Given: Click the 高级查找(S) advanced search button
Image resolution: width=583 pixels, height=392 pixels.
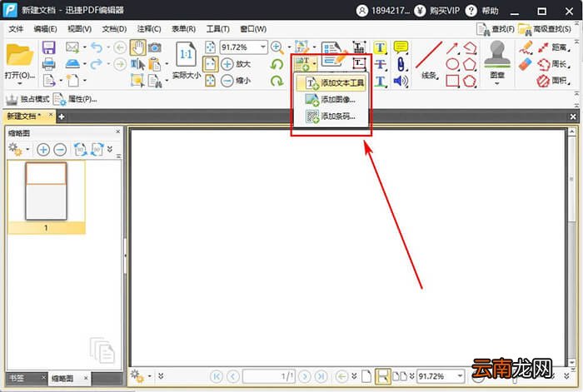Looking at the screenshot, I should [545, 29].
